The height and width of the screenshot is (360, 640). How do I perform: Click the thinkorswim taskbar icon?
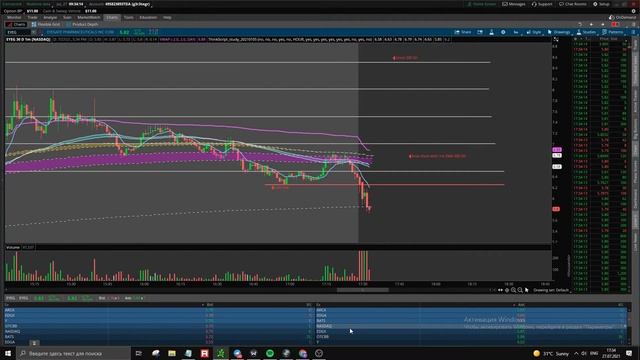[x=221, y=353]
